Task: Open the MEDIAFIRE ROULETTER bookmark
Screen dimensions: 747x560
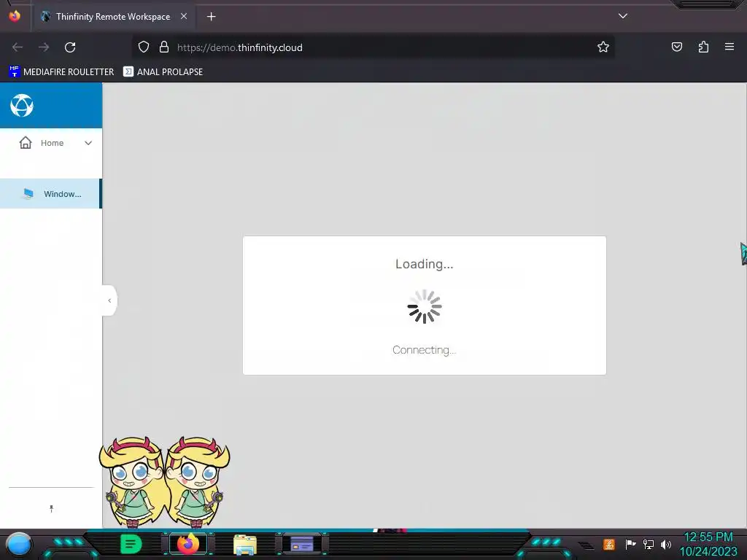Action: pyautogui.click(x=61, y=72)
